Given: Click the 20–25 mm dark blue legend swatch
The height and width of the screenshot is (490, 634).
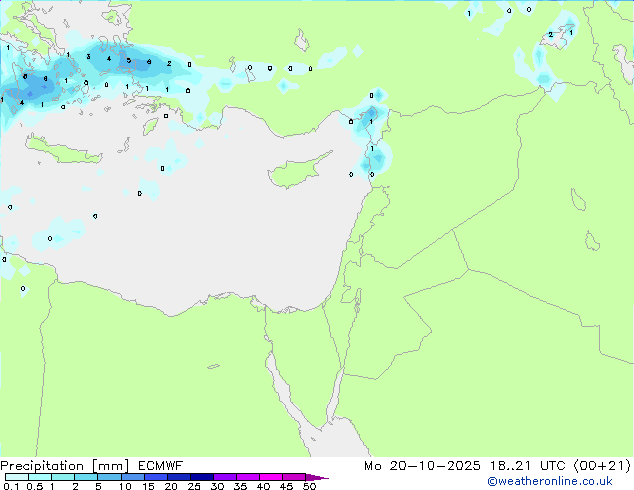Looking at the screenshot, I should (179, 477).
